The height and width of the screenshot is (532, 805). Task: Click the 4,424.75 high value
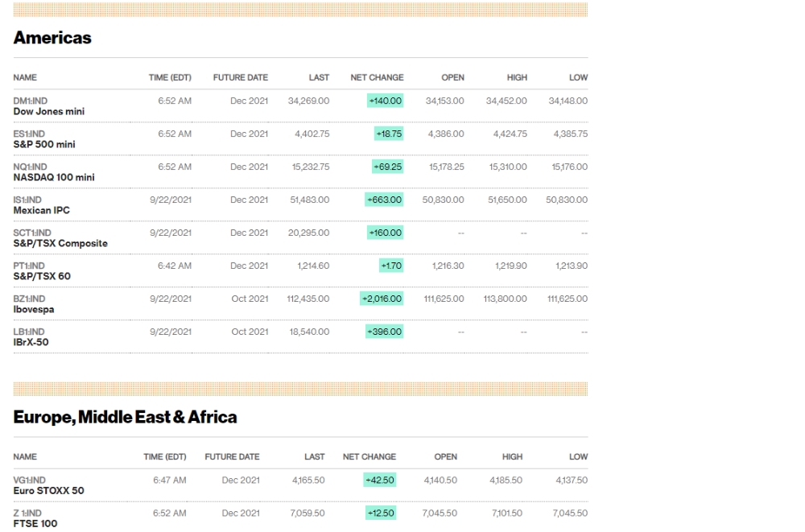pos(510,134)
